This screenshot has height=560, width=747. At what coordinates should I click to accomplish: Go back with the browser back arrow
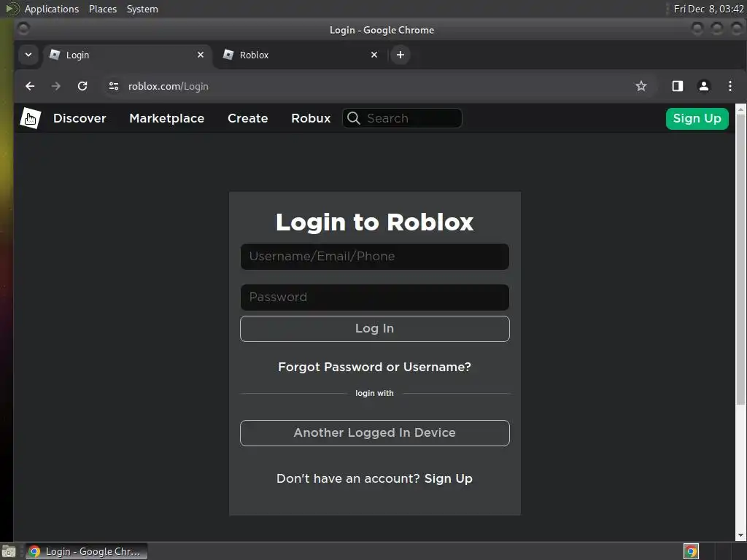point(30,86)
